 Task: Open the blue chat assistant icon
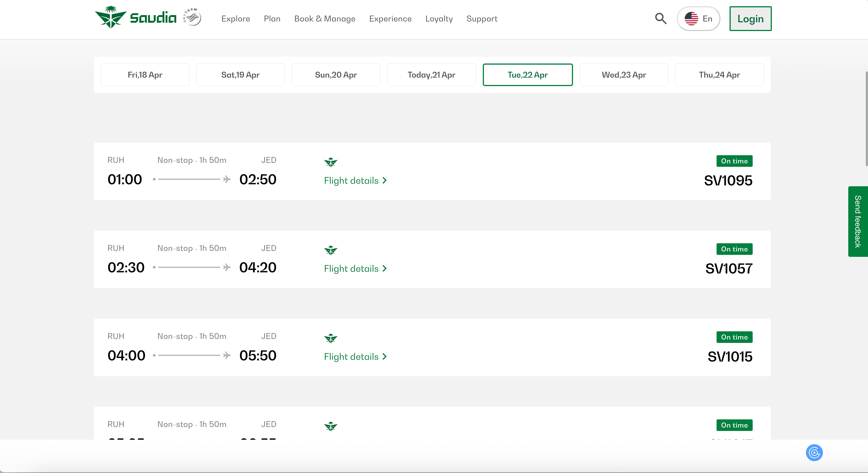(x=814, y=452)
